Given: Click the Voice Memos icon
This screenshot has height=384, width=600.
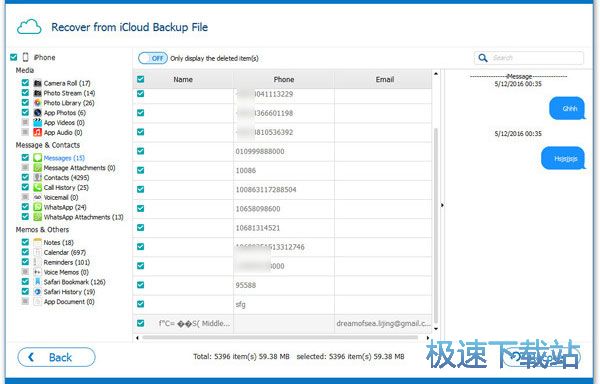Looking at the screenshot, I should (x=38, y=272).
